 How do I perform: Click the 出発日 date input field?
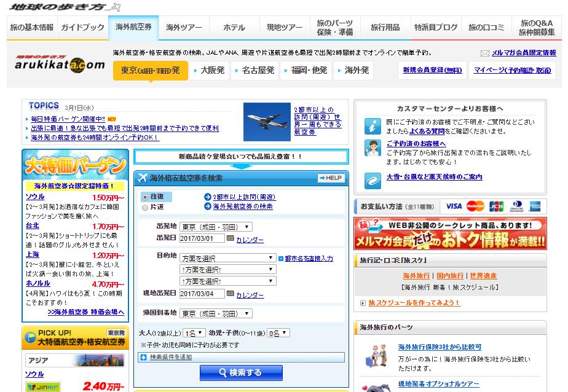[x=202, y=238]
